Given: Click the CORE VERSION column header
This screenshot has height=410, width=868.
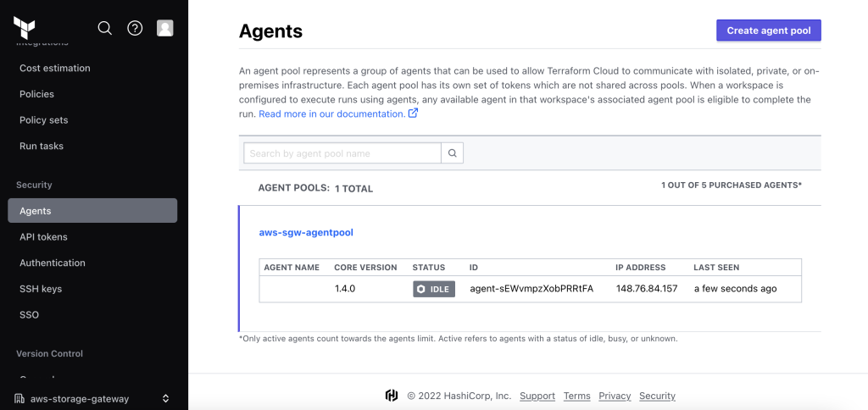Looking at the screenshot, I should click(365, 267).
